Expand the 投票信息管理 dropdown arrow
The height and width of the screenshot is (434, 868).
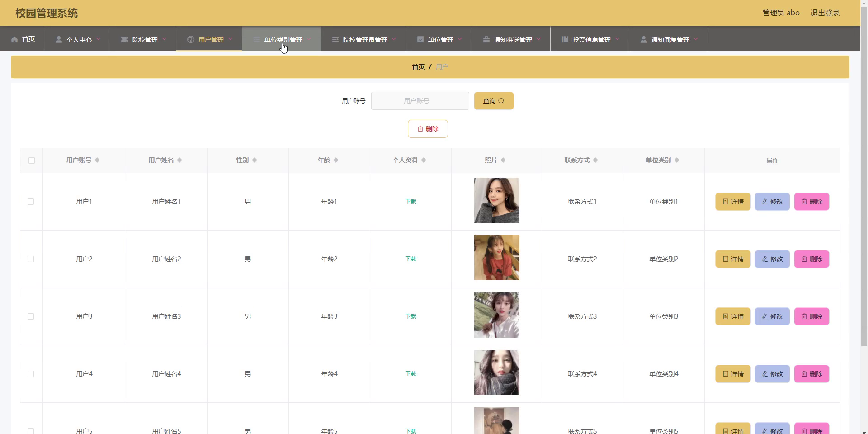click(617, 39)
